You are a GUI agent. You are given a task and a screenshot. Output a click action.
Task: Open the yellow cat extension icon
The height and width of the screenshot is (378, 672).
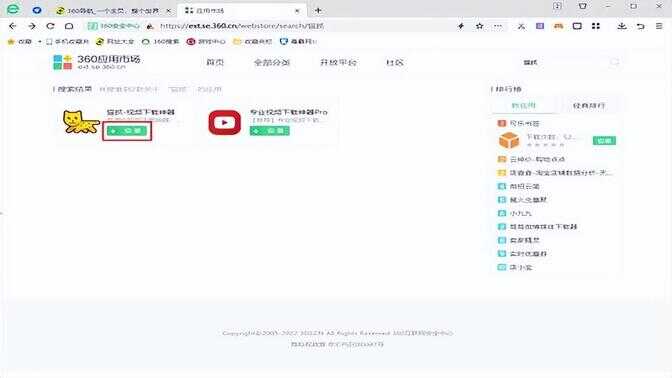[80, 122]
